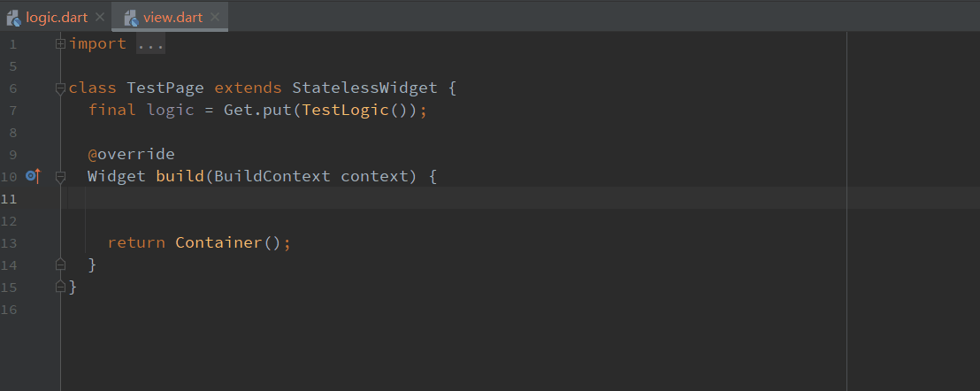The height and width of the screenshot is (391, 980).
Task: Click the StatelessWidget class name
Action: pyautogui.click(x=364, y=88)
